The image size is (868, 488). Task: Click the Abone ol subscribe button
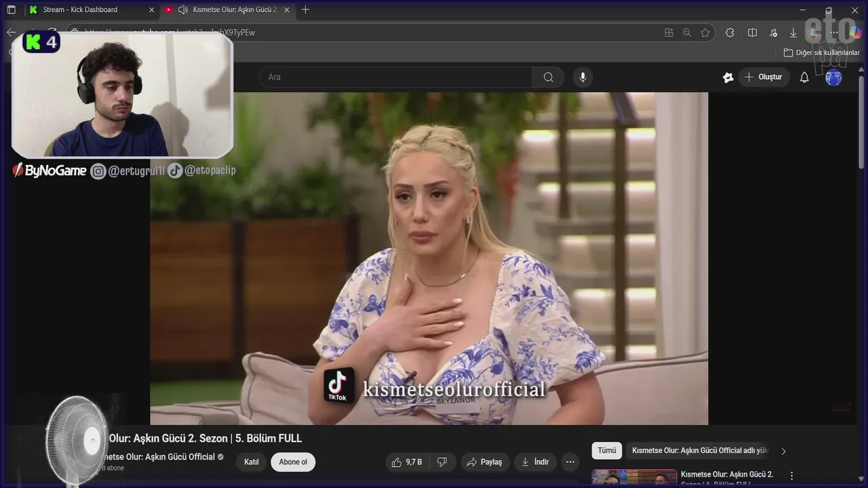[x=293, y=462]
